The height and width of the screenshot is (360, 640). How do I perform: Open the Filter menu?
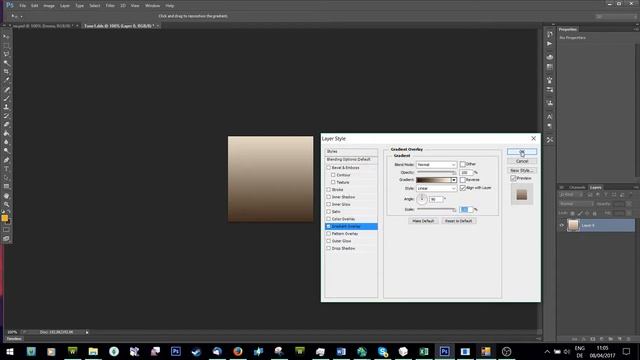[110, 6]
